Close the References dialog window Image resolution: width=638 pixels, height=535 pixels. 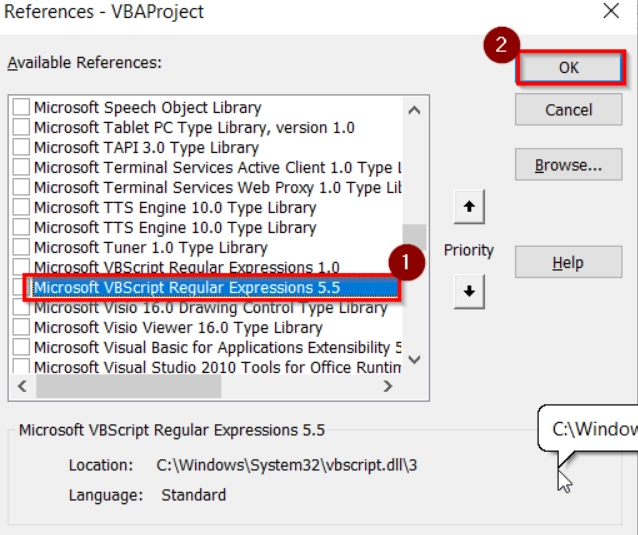[611, 12]
